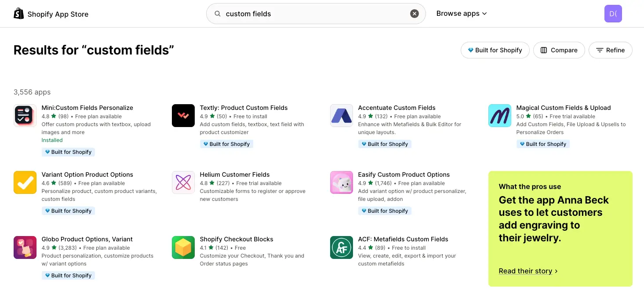Open the Shopify Checkout Blocks app icon
The height and width of the screenshot is (291, 644).
(x=183, y=247)
